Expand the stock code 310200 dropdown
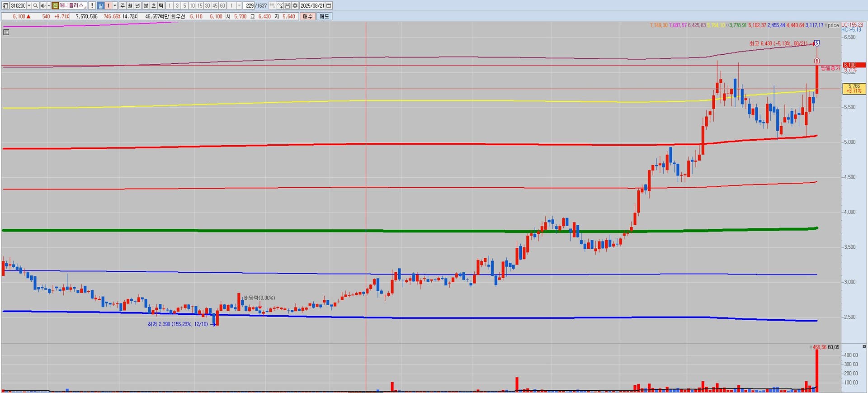Image resolution: width=868 pixels, height=393 pixels. tap(29, 5)
